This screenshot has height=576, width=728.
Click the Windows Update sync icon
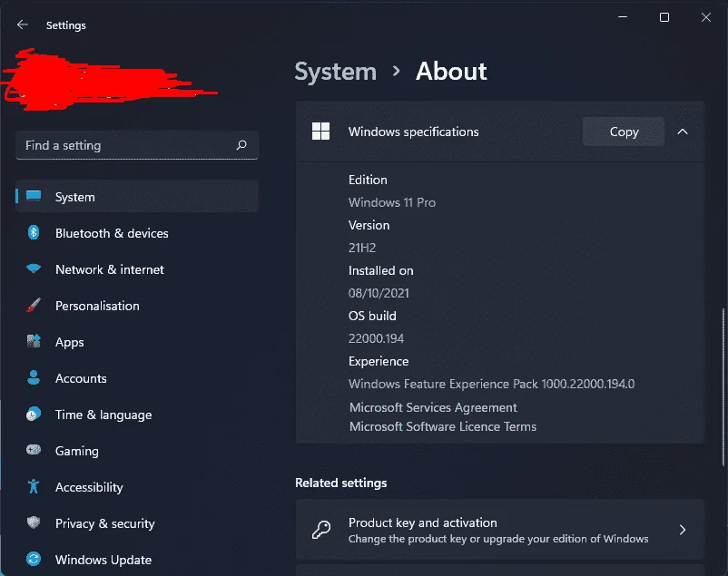[x=34, y=559]
